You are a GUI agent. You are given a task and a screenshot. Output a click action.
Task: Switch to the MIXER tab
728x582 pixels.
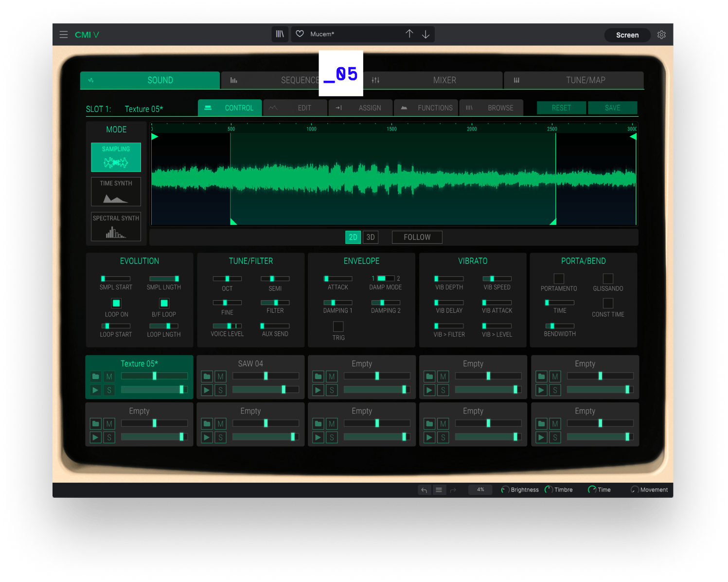432,80
